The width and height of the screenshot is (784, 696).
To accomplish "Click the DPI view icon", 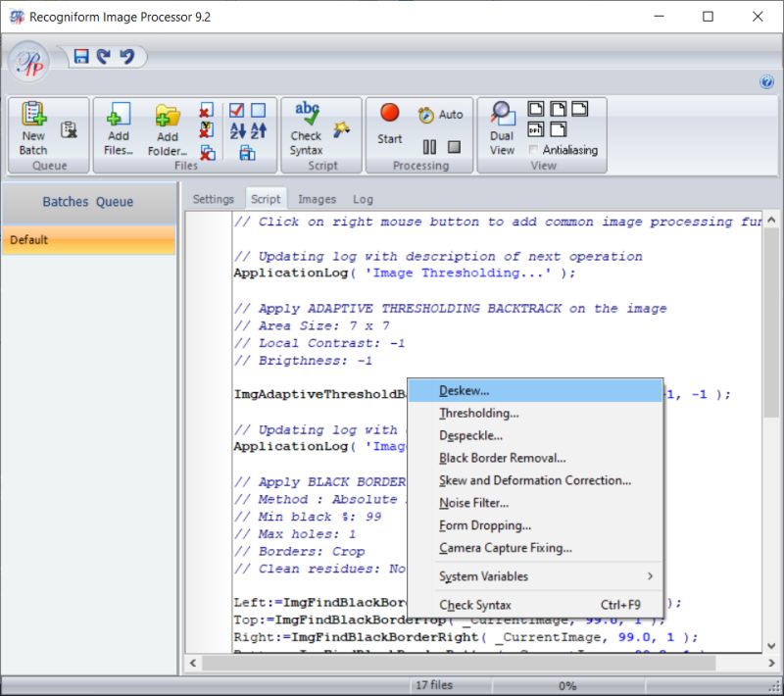I will click(536, 130).
